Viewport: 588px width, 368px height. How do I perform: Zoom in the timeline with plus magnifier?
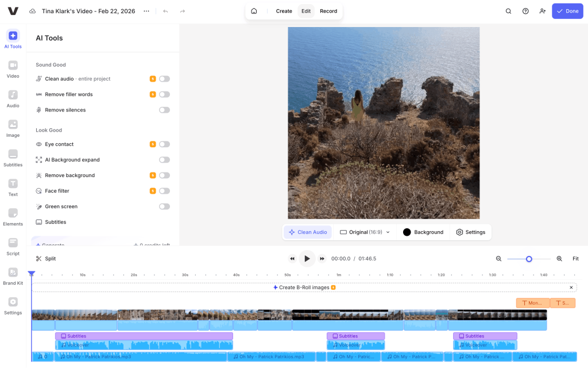click(559, 259)
